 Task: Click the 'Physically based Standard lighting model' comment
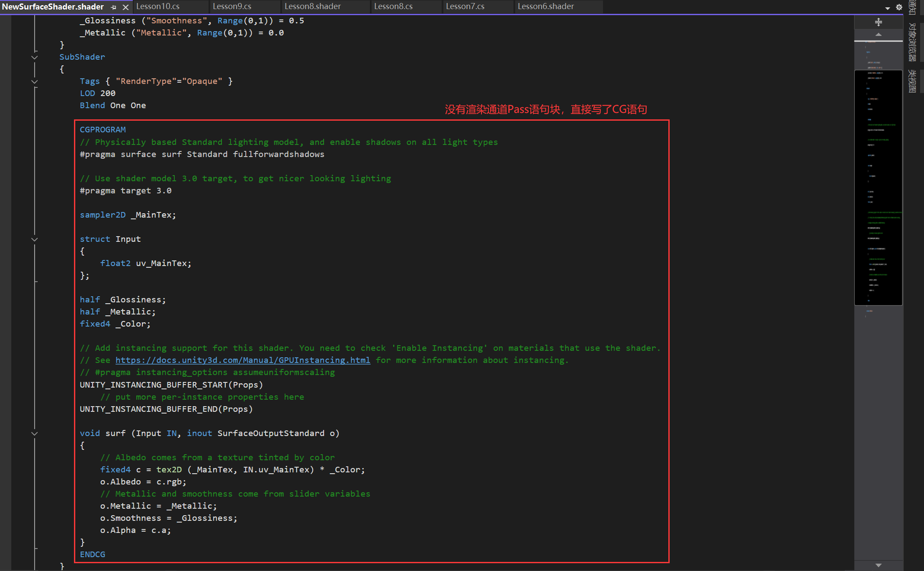289,142
